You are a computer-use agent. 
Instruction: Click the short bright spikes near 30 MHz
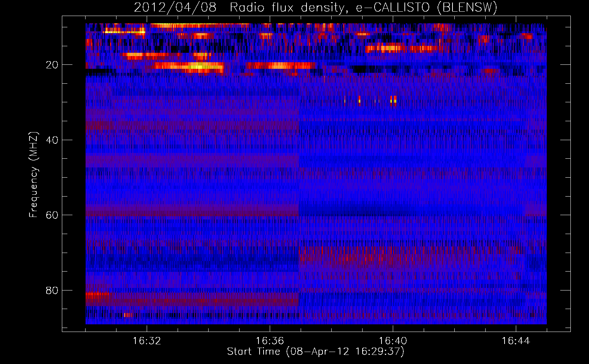pyautogui.click(x=370, y=100)
